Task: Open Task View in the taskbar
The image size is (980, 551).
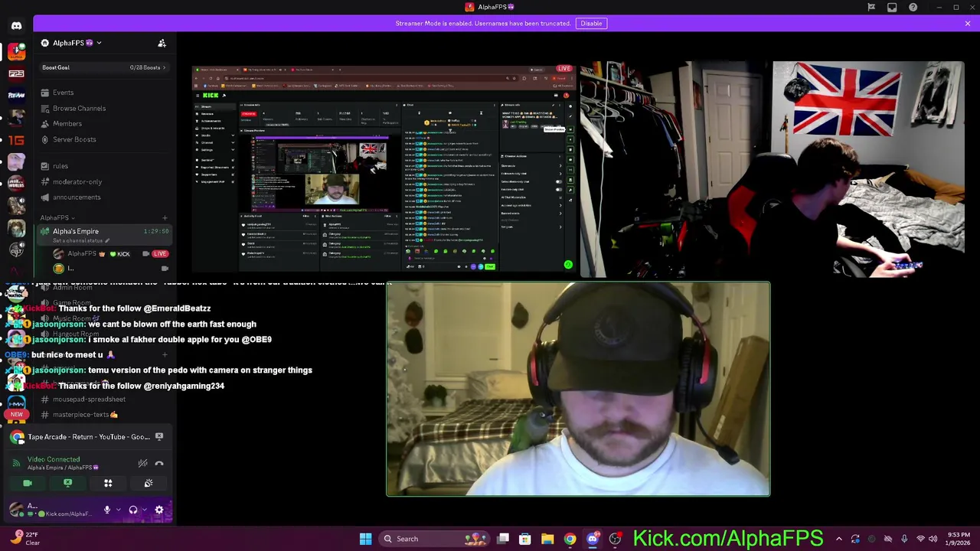Action: (503, 539)
